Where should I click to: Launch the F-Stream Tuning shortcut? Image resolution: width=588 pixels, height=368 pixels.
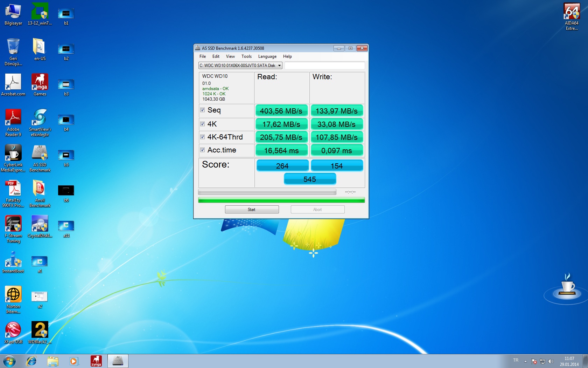[x=13, y=225]
